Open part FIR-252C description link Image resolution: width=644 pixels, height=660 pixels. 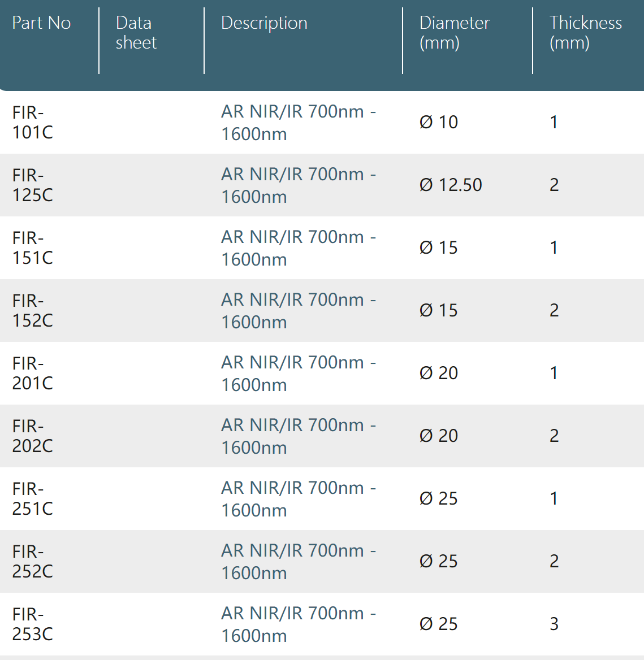(299, 562)
